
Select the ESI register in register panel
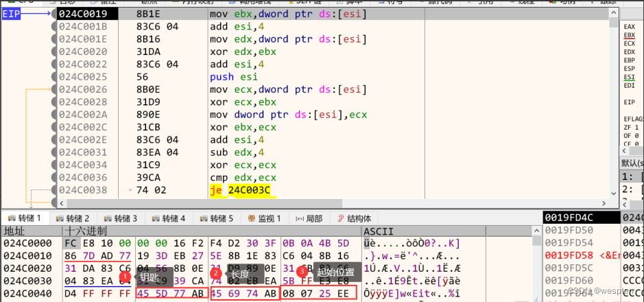click(629, 77)
